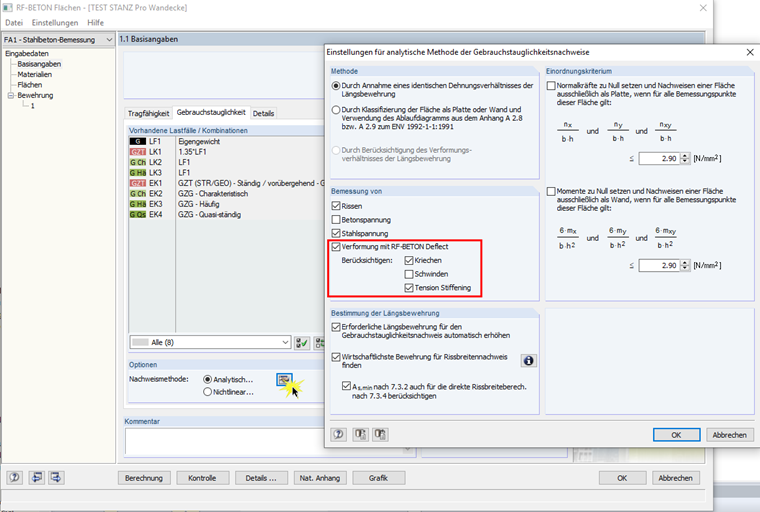Viewport: 760px width, 512px height.
Task: Select the Analytisch Nachweismethode radio button
Action: click(207, 379)
